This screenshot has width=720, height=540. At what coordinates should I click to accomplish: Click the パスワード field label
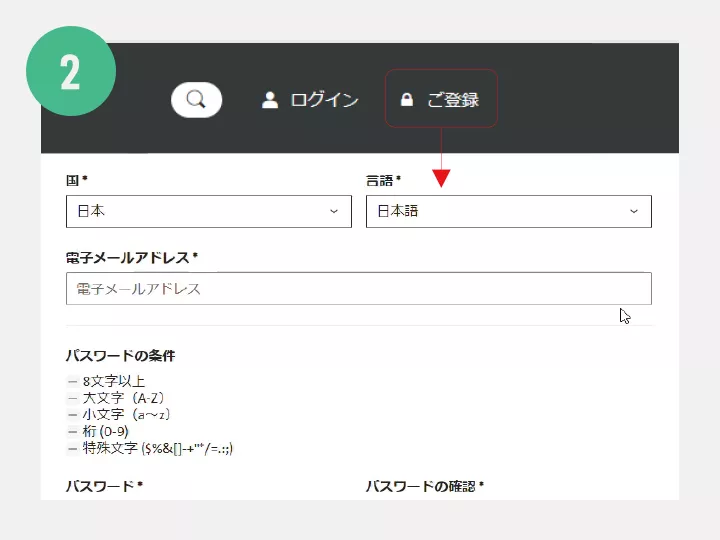[x=104, y=486]
